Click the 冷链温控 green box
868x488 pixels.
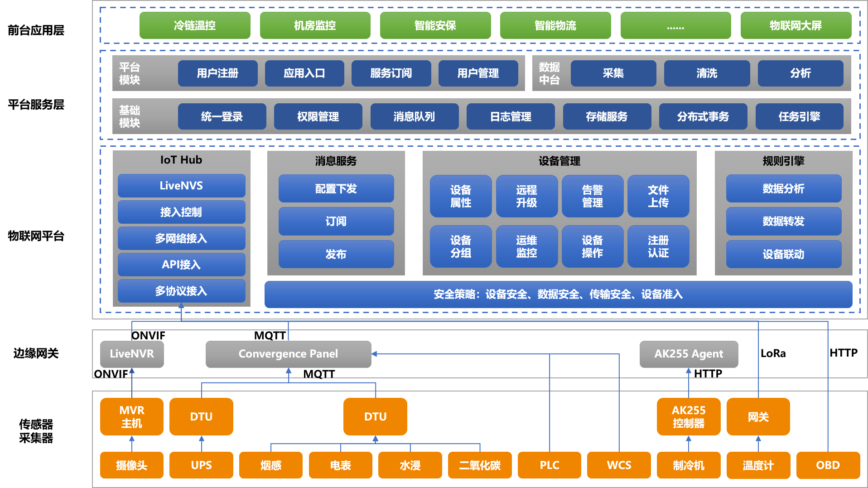click(195, 25)
